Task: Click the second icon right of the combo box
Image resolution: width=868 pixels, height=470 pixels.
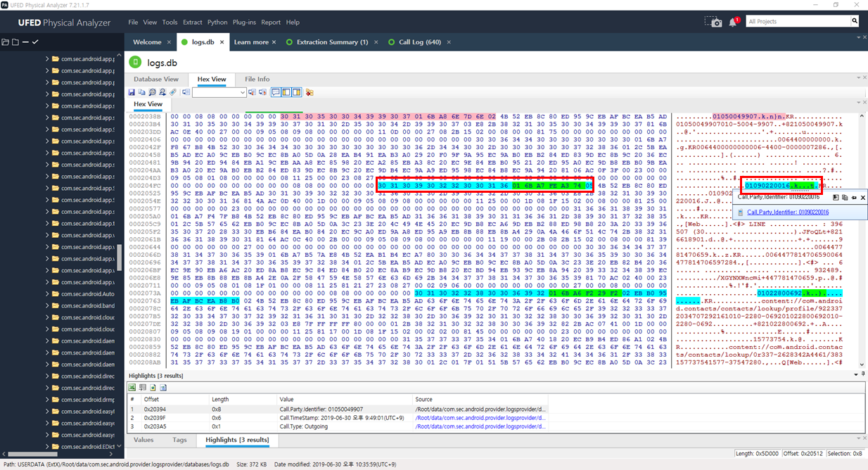Action: [x=262, y=92]
